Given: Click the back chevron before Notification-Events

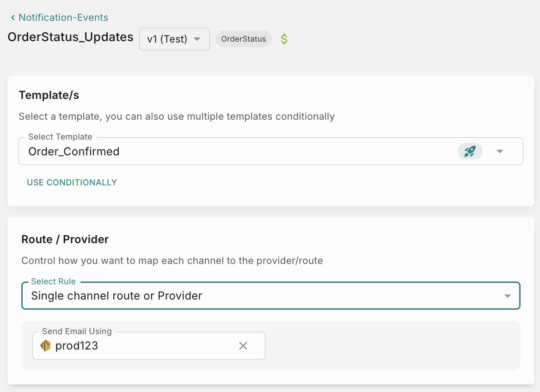Looking at the screenshot, I should pyautogui.click(x=12, y=18).
